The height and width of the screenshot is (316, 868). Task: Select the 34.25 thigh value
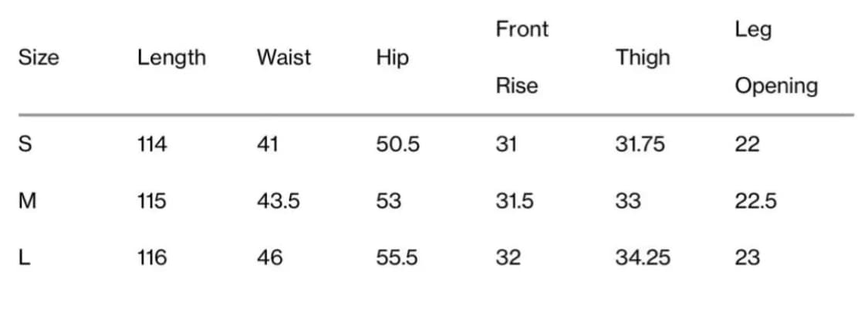click(643, 257)
